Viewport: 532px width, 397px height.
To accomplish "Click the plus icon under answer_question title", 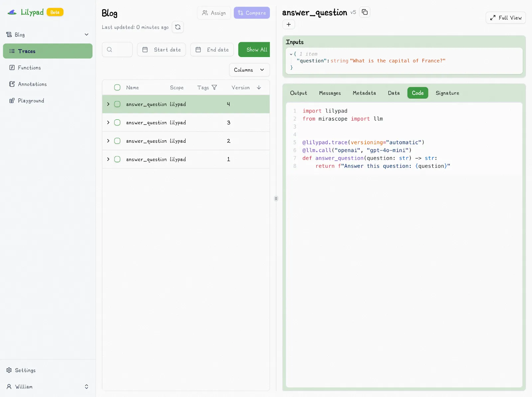I will click(289, 24).
